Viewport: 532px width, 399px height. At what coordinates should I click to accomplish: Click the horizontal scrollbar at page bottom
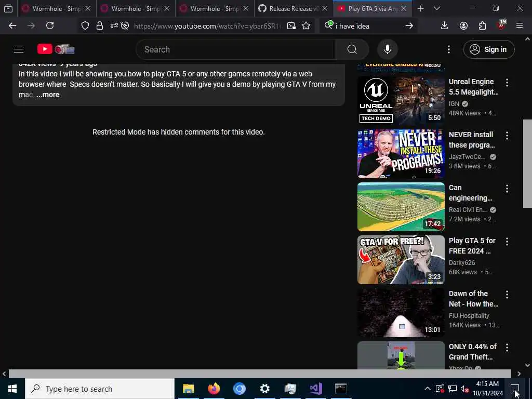tap(260, 374)
